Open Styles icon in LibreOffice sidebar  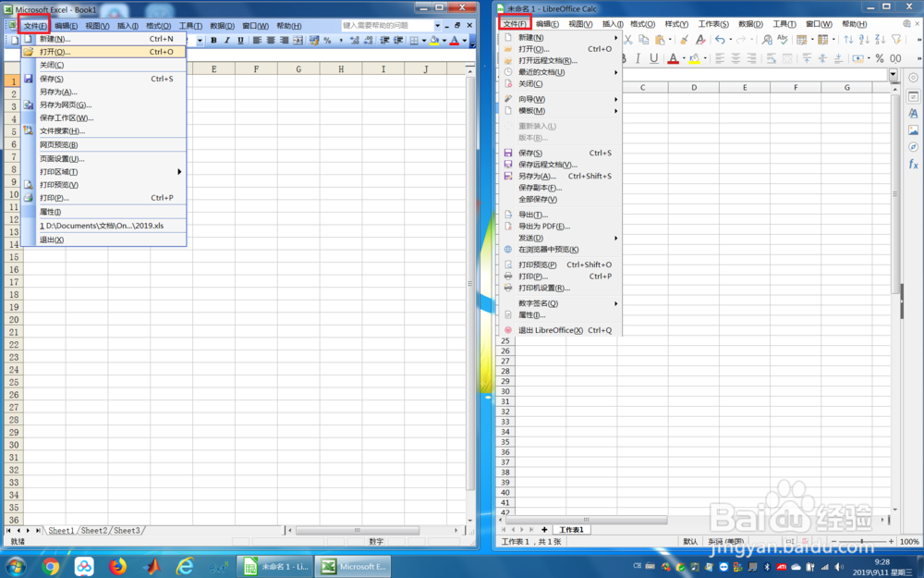913,113
